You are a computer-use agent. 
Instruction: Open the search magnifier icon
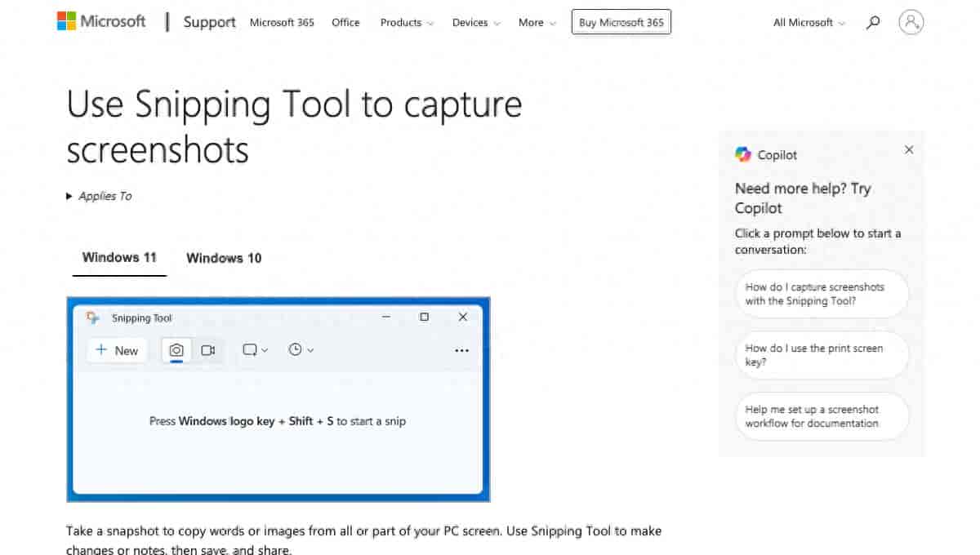click(x=873, y=23)
